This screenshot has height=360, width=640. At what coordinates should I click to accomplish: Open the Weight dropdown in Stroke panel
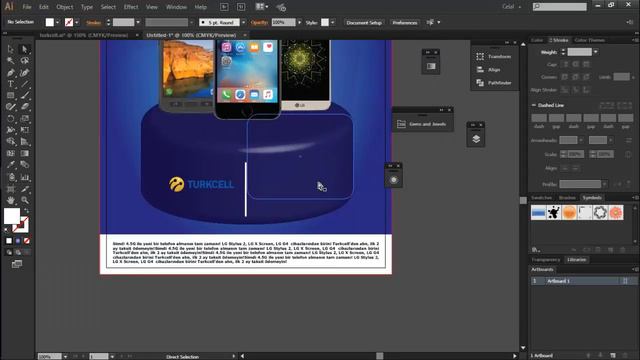coord(596,52)
